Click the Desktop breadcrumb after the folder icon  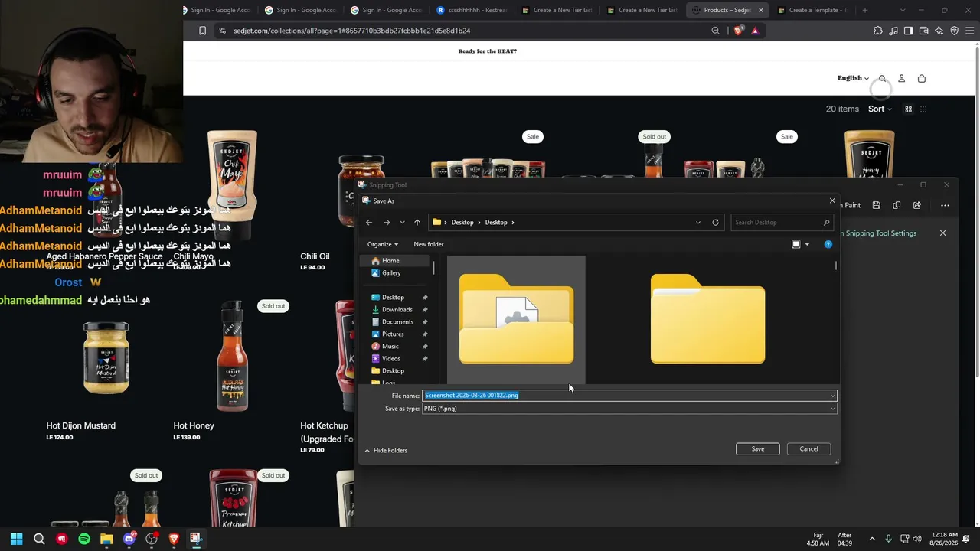[x=462, y=223]
